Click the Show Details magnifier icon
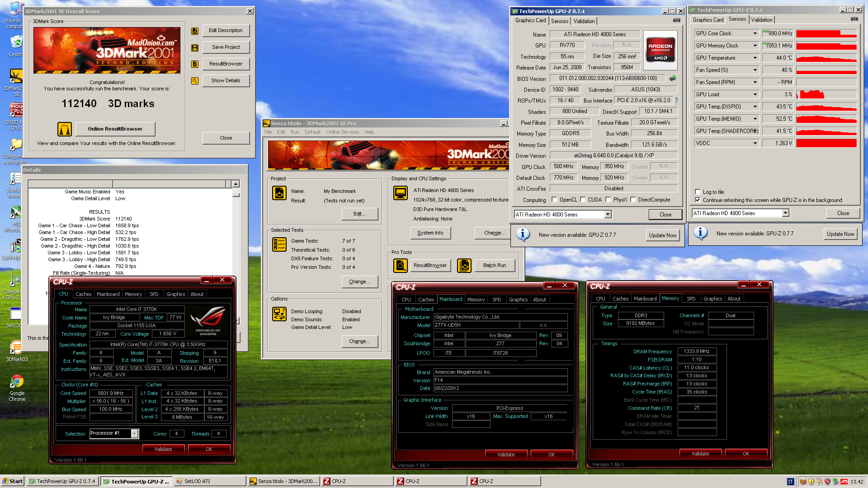Viewport: 868px width, 488px height. click(x=195, y=81)
